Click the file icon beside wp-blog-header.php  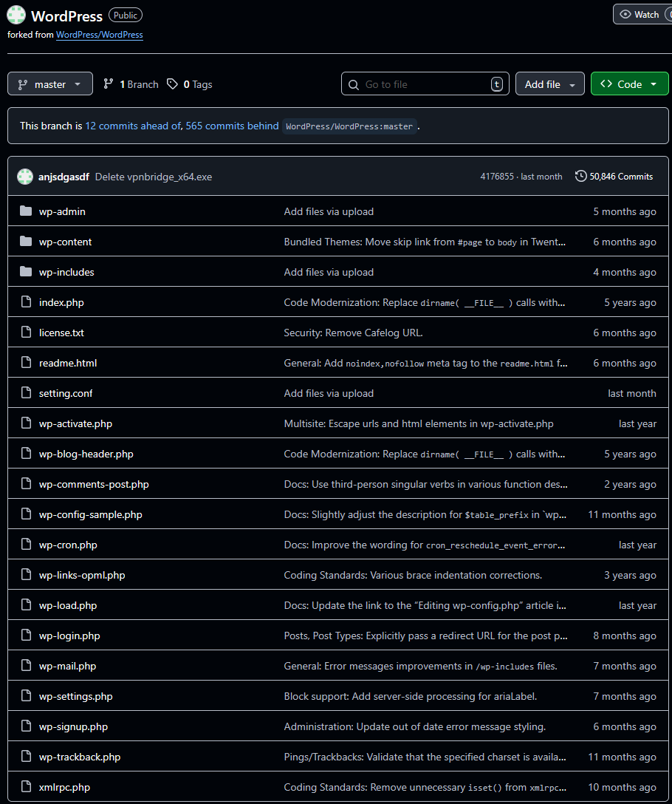[x=26, y=453]
